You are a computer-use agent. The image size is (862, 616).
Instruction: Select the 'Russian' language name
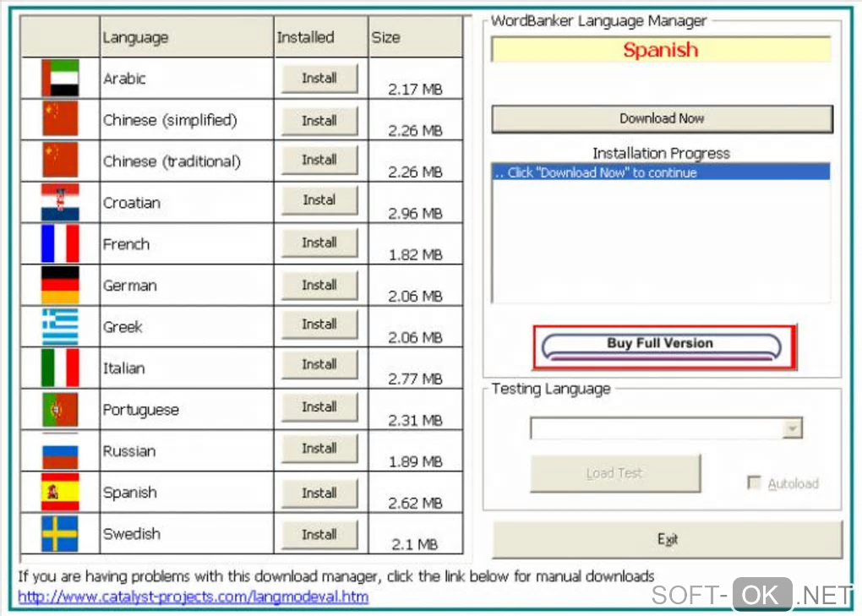tap(129, 451)
